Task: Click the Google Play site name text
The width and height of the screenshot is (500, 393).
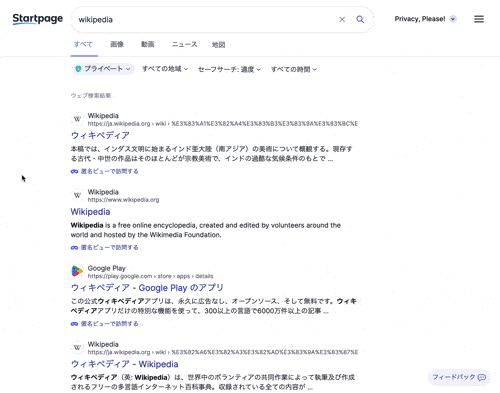Action: pos(106,268)
